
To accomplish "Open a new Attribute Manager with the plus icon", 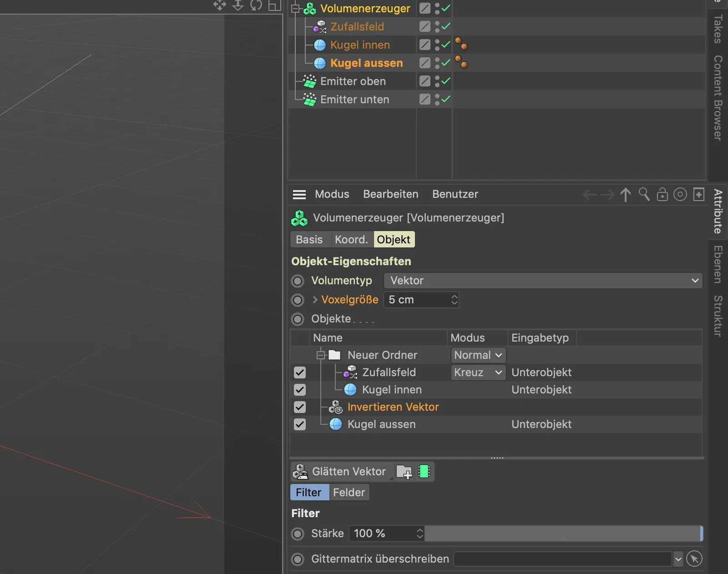I will [699, 194].
